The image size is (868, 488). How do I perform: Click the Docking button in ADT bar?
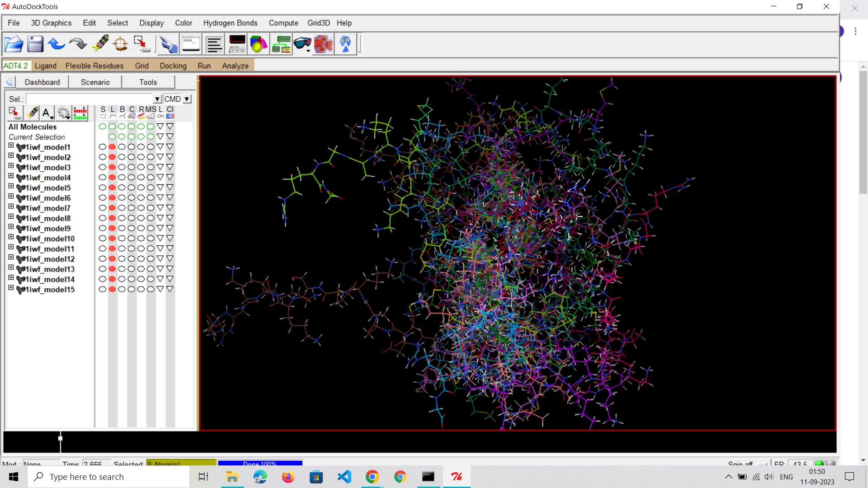click(173, 66)
